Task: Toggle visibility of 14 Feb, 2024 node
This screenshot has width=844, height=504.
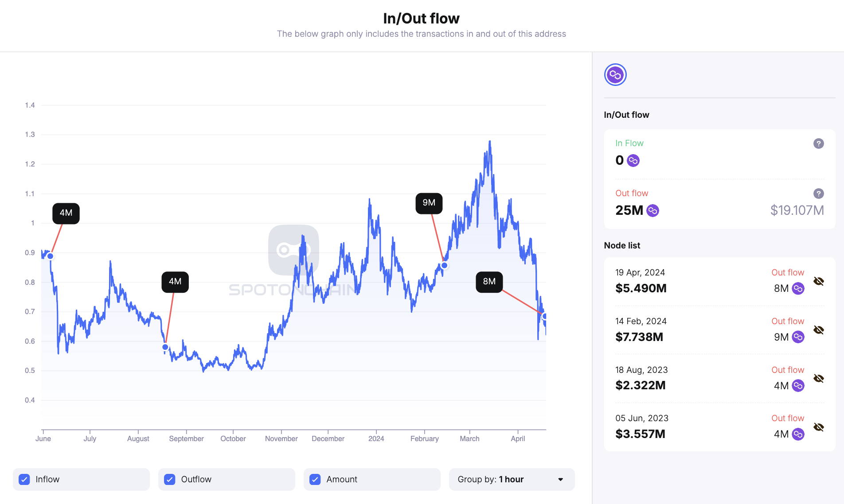Action: pos(819,330)
